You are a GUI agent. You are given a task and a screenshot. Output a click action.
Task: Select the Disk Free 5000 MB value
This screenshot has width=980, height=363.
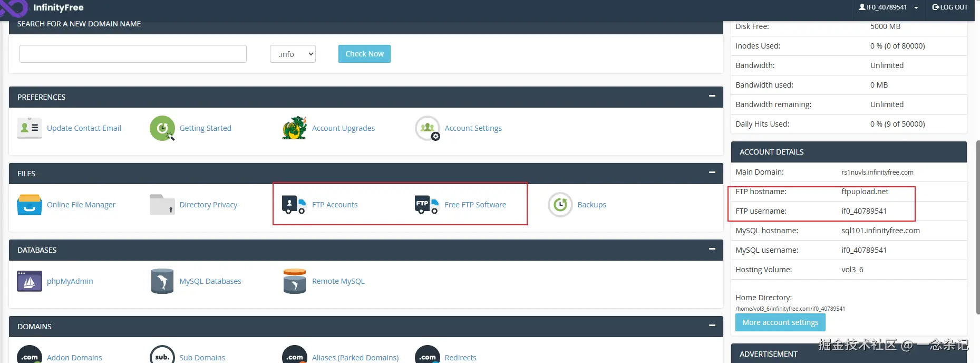pos(885,26)
